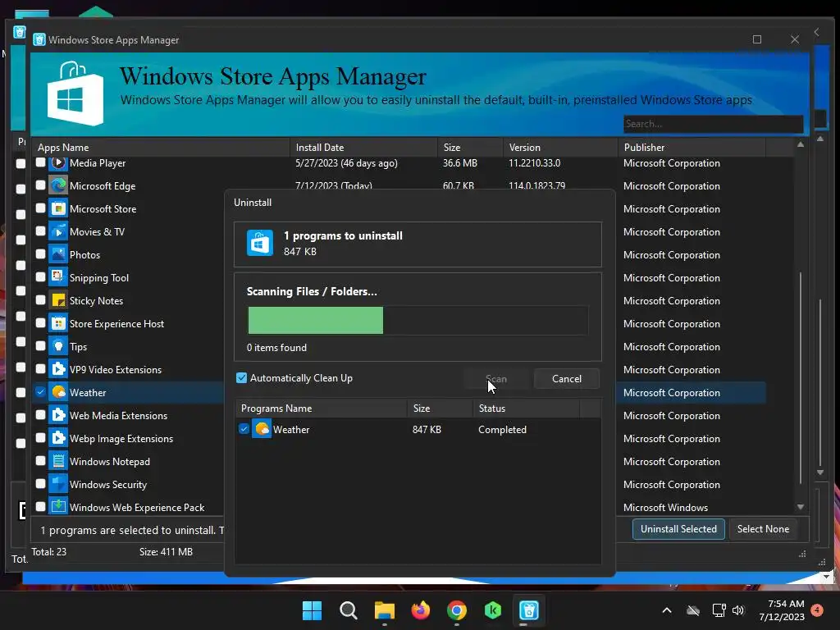The height and width of the screenshot is (630, 840).
Task: Check the Microsoft Edge checkbox
Action: (40, 185)
